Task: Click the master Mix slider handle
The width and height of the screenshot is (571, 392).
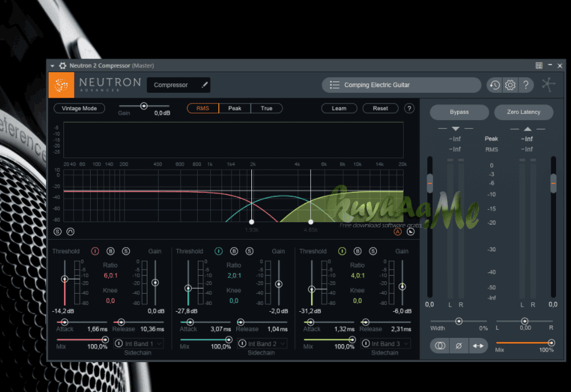Action: [x=551, y=342]
